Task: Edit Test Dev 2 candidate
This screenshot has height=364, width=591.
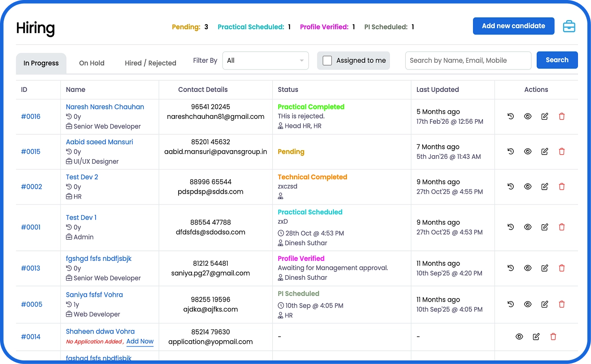Action: point(545,186)
